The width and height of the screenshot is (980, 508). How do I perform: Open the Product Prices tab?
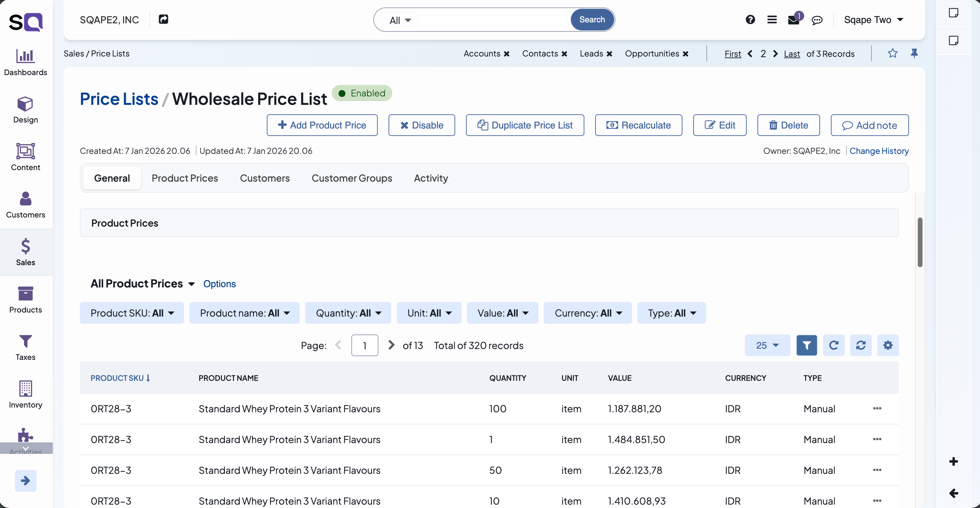tap(185, 178)
